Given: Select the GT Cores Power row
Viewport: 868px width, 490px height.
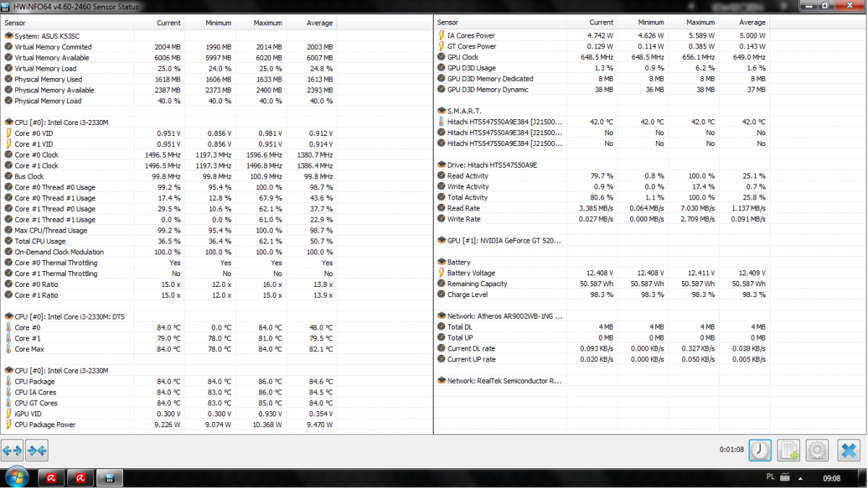Looking at the screenshot, I should tap(602, 46).
